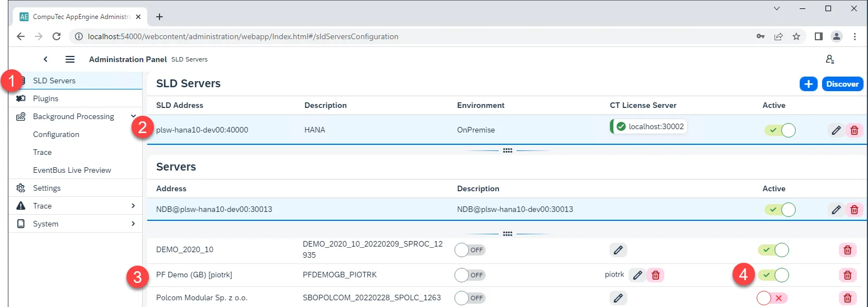Open Settings in the sidebar
868x307 pixels.
coord(76,188)
